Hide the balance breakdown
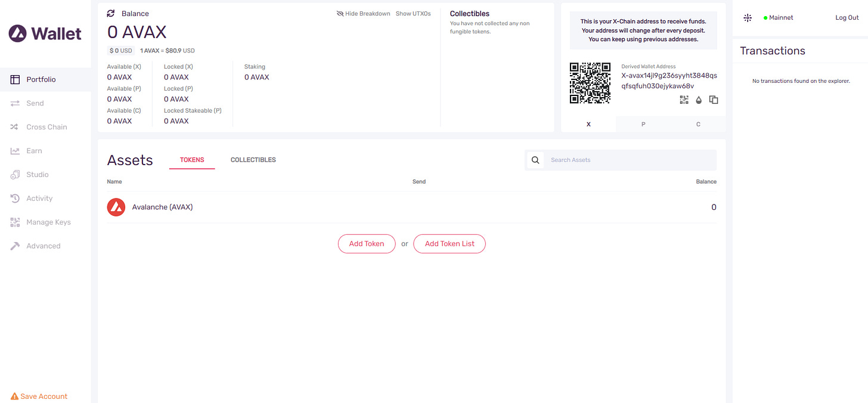Screen dimensions: 868x403 [x=363, y=14]
